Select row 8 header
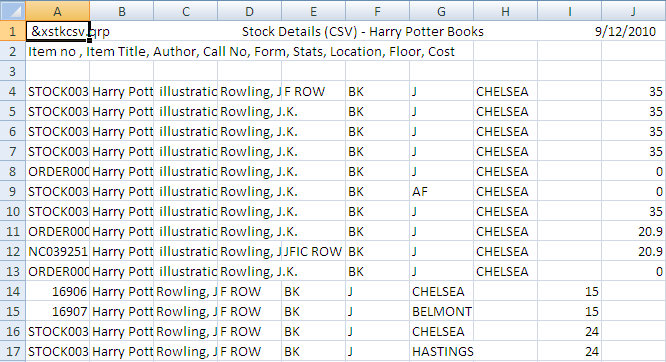 pos(13,171)
